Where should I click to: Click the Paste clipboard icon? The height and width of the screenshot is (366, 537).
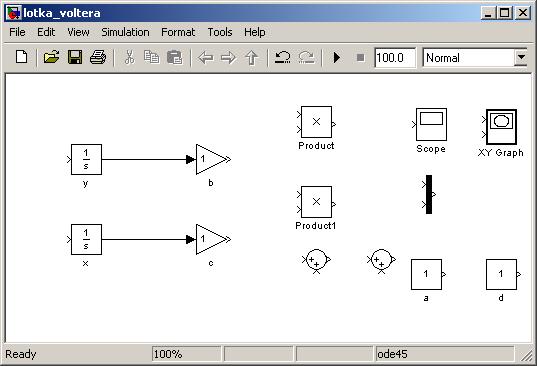pyautogui.click(x=175, y=57)
